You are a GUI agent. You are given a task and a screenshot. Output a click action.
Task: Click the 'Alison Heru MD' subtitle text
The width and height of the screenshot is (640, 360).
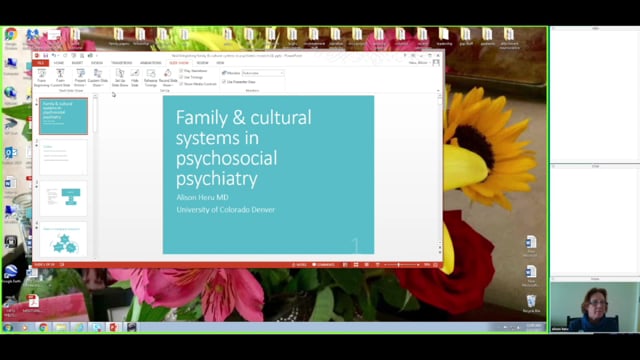pyautogui.click(x=202, y=197)
